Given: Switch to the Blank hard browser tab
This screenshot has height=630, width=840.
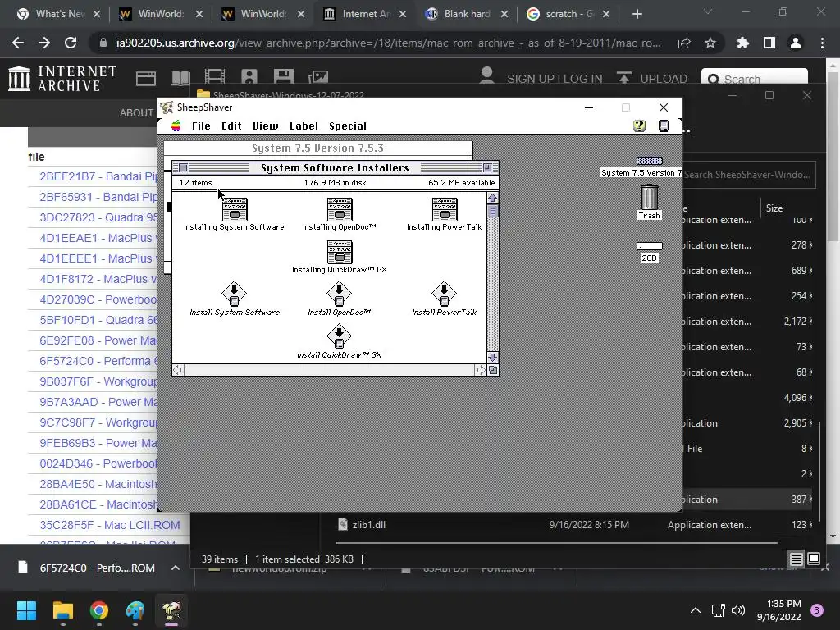Looking at the screenshot, I should click(466, 14).
